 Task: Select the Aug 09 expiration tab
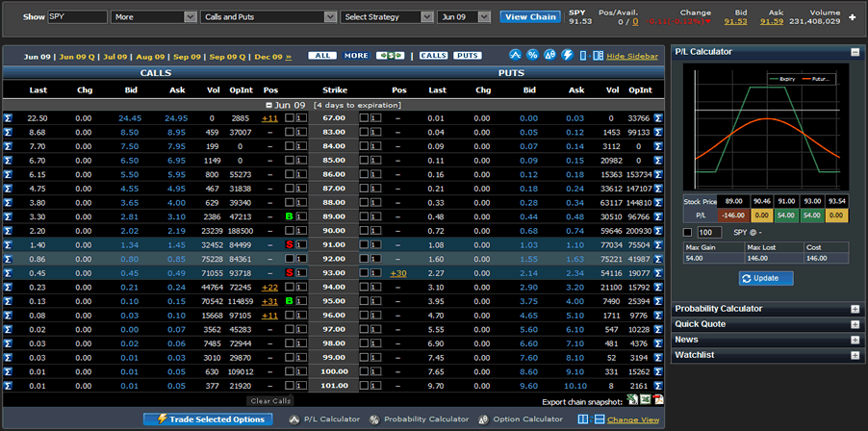[x=150, y=57]
